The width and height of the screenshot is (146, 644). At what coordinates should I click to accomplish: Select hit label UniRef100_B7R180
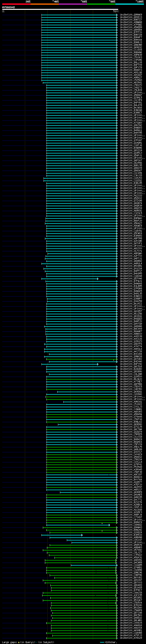[x=131, y=605]
